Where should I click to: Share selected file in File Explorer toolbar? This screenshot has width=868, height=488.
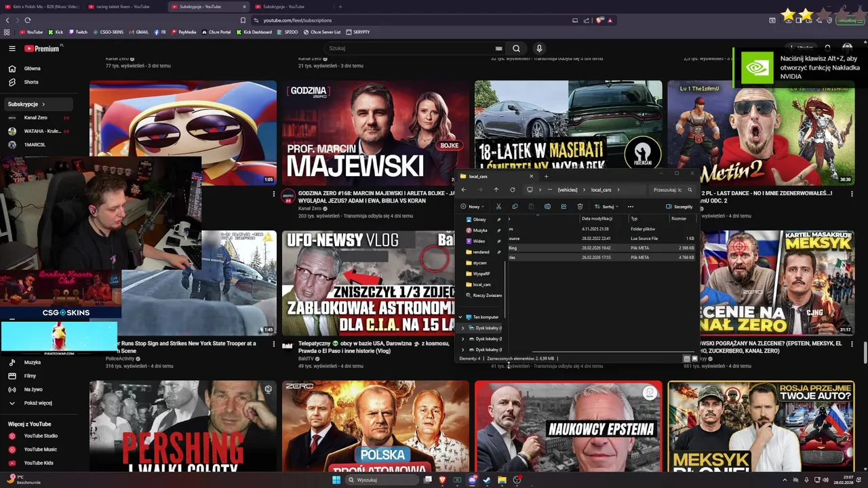coord(564,207)
